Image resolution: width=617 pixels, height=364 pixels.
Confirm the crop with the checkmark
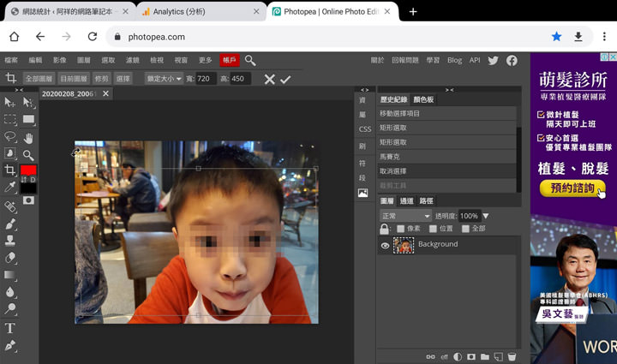(286, 79)
